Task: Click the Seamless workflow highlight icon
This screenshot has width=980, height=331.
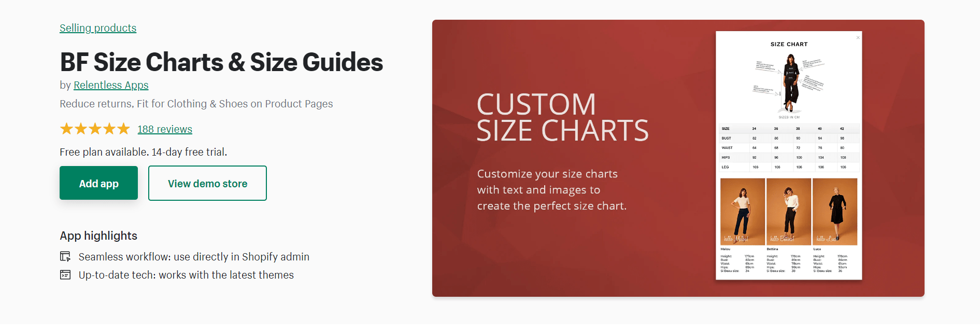Action: coord(65,257)
